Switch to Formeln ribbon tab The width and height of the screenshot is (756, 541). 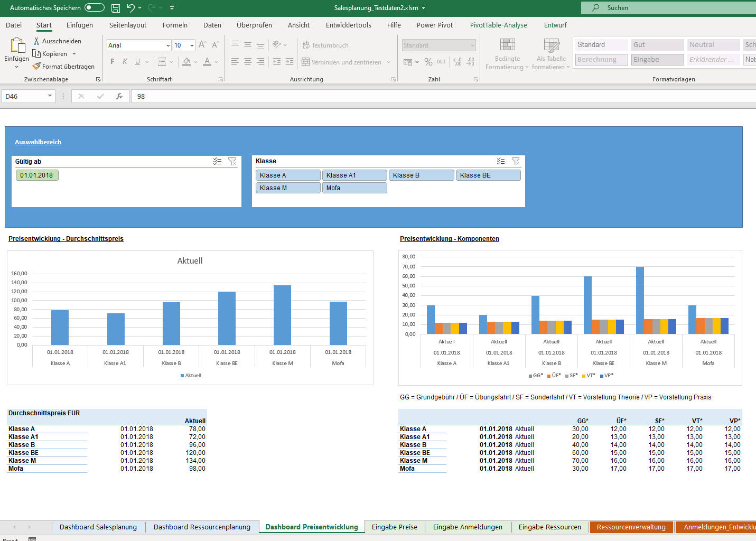pos(175,25)
